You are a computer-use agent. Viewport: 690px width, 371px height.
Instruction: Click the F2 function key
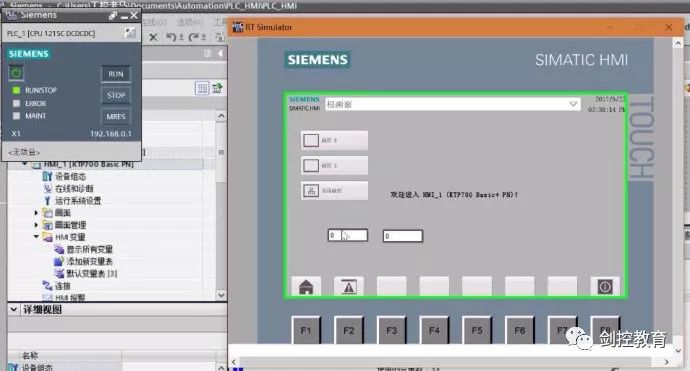pyautogui.click(x=349, y=330)
